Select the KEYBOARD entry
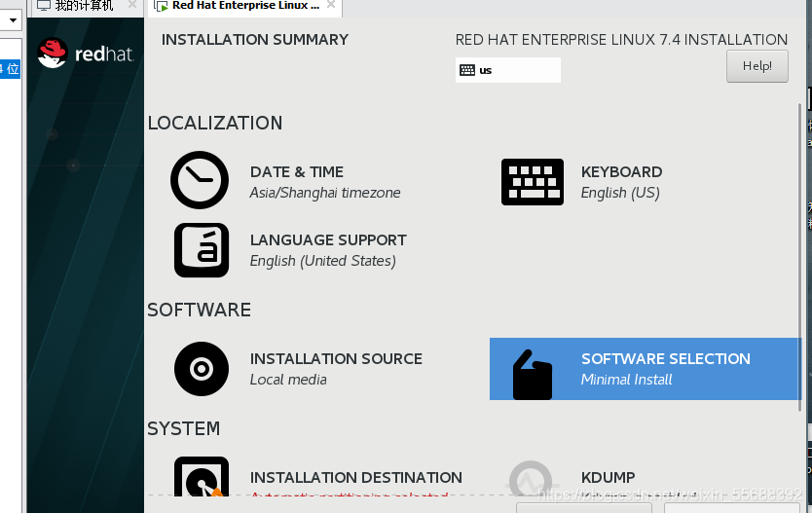The image size is (812, 513). (x=621, y=172)
